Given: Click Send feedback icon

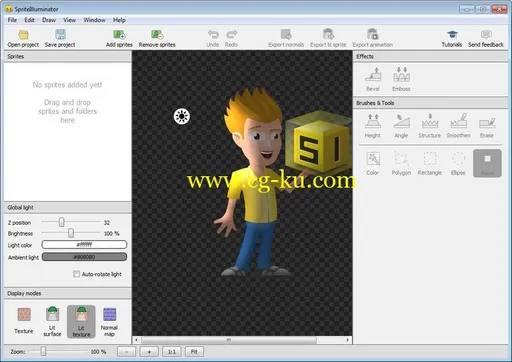Looking at the screenshot, I should coord(486,38).
